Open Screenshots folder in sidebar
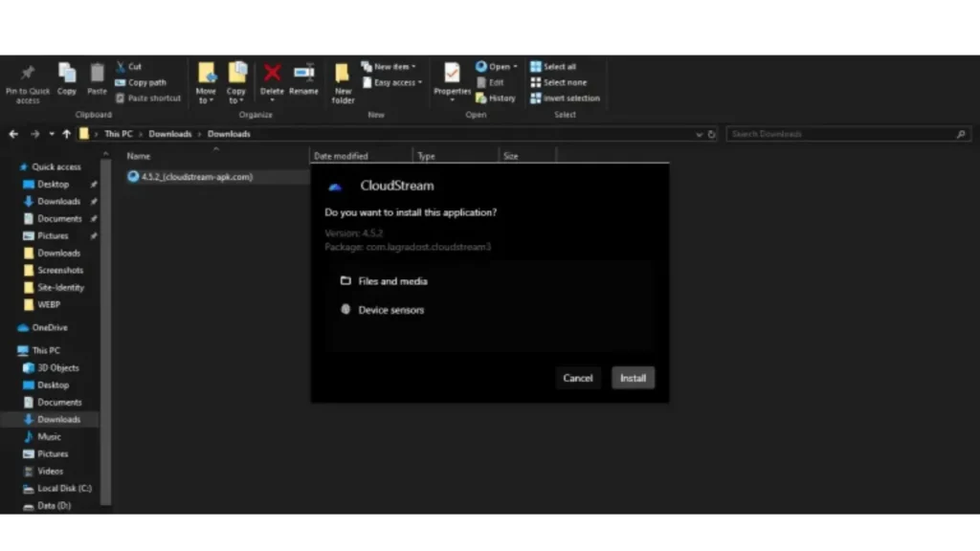This screenshot has height=551, width=980. (54, 271)
